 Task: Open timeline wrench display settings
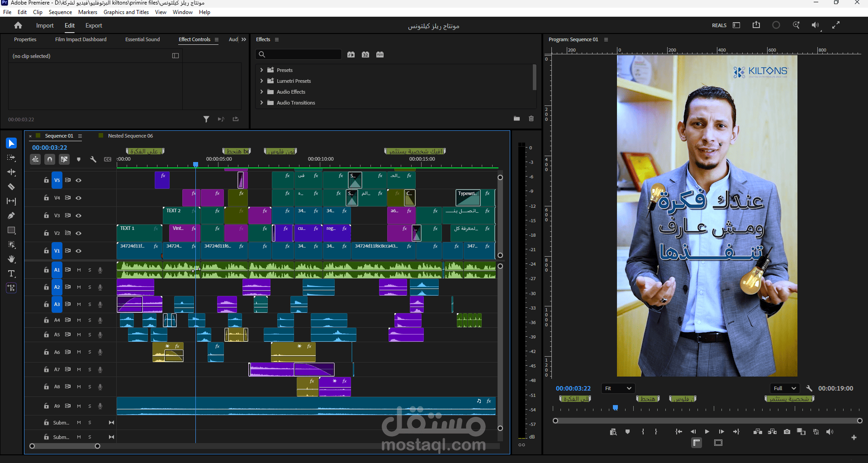pos(93,159)
